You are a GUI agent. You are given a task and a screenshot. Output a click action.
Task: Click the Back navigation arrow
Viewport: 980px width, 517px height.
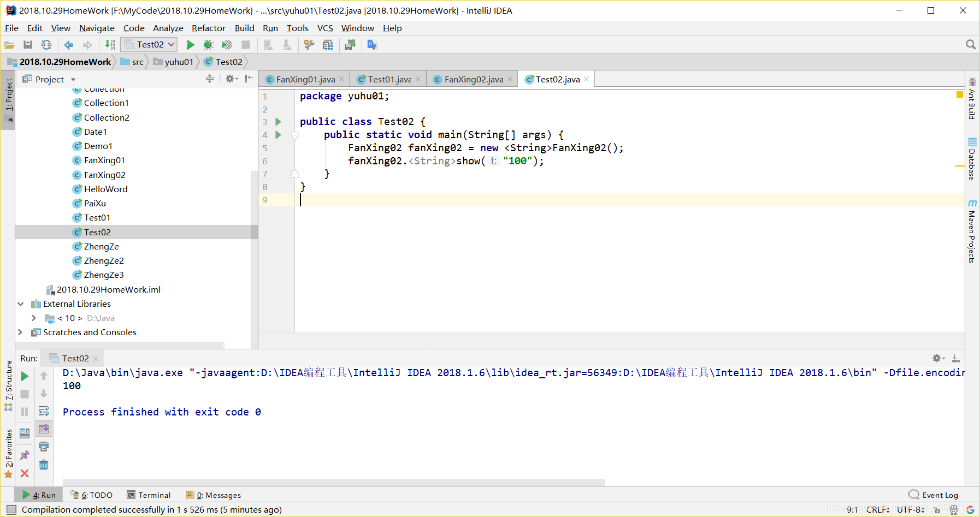[x=69, y=45]
